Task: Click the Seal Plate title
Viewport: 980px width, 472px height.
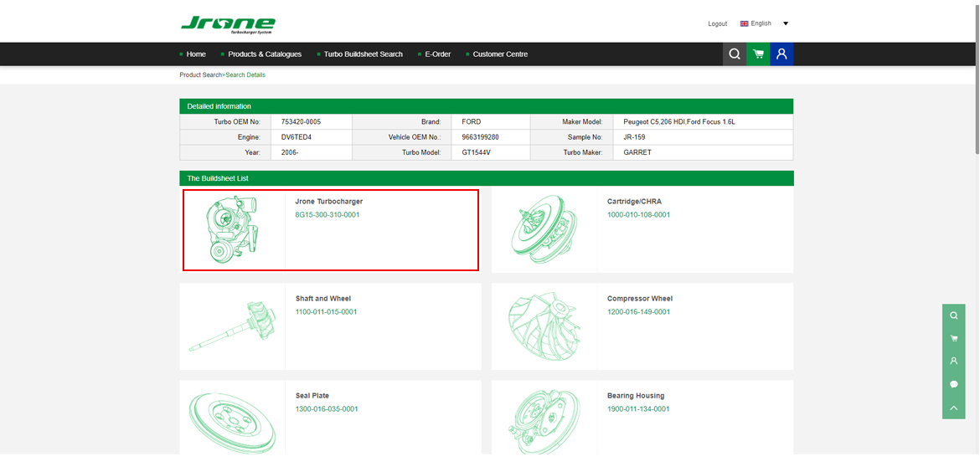Action: click(312, 396)
